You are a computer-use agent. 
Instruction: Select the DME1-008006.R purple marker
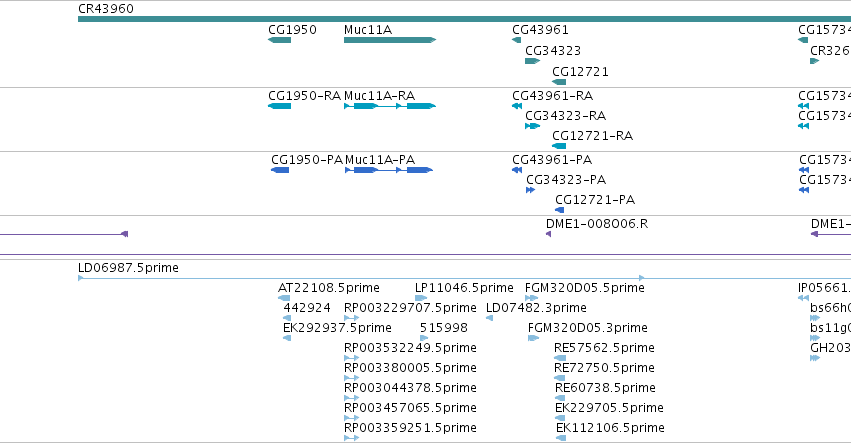tap(548, 234)
